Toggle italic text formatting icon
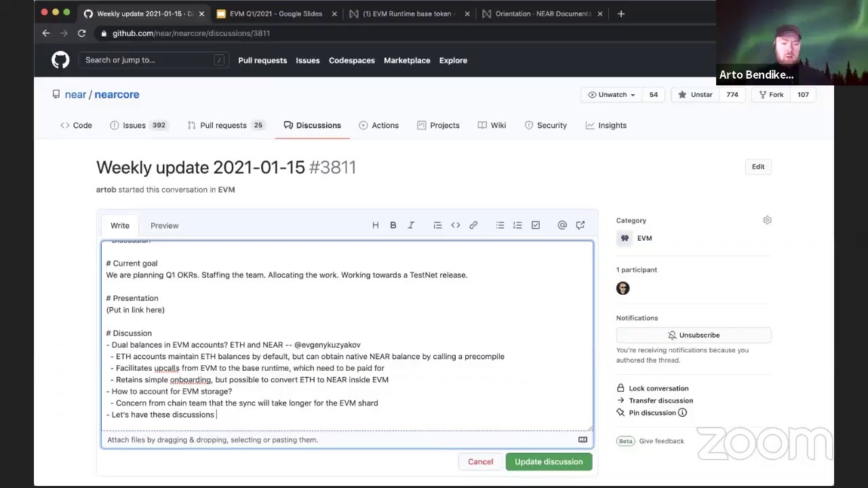This screenshot has width=868, height=488. [411, 225]
